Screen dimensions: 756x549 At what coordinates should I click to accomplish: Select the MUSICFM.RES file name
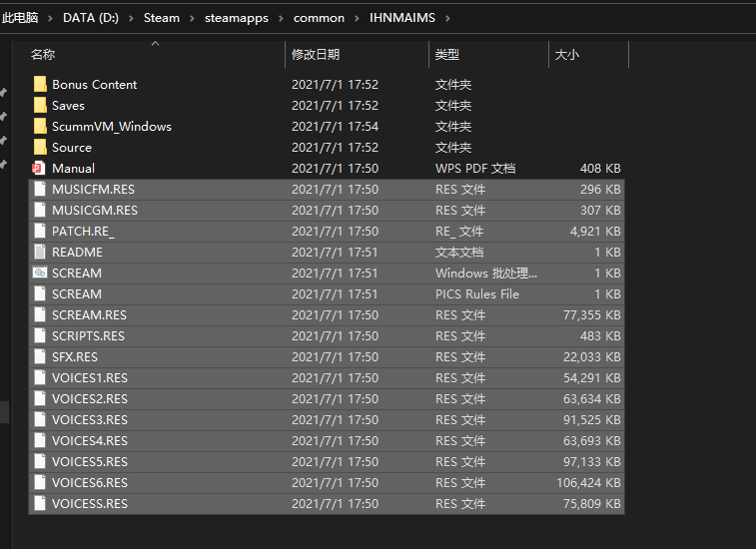click(x=94, y=189)
